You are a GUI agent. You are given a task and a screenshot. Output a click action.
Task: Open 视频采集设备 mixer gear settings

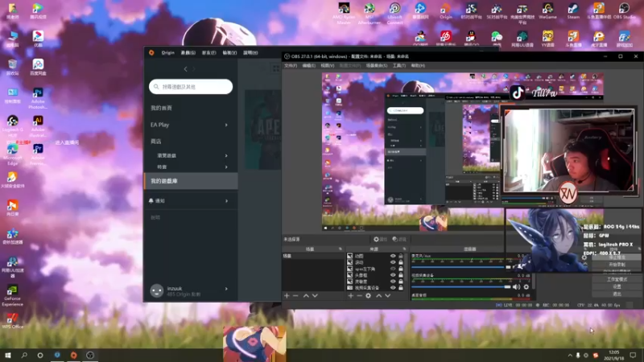pyautogui.click(x=526, y=287)
